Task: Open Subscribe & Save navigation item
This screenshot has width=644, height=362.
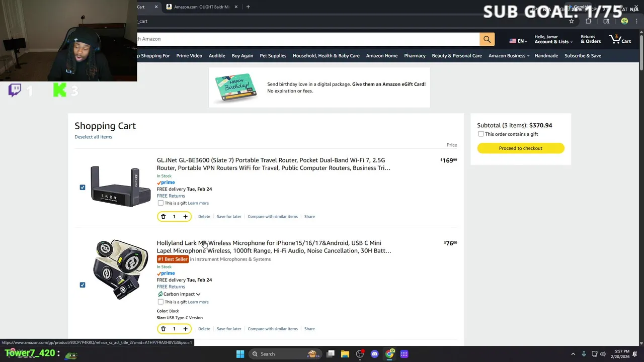Action: (x=583, y=56)
